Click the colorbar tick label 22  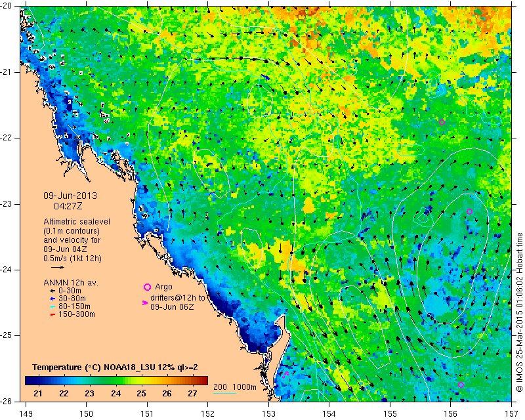[x=64, y=394]
